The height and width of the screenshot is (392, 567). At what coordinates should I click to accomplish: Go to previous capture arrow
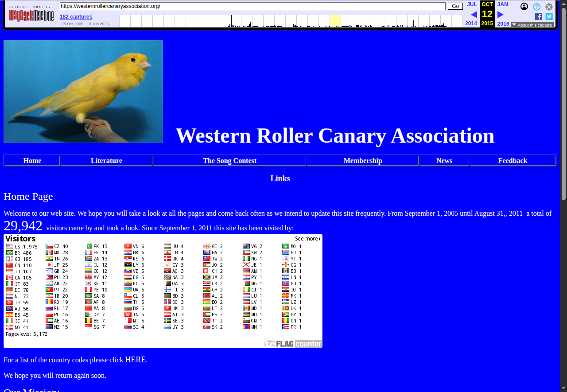(474, 15)
